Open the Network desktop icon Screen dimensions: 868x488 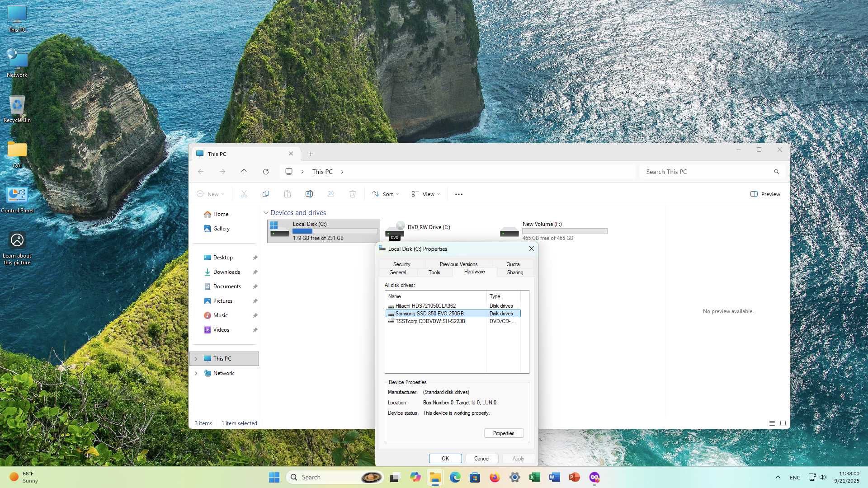pyautogui.click(x=17, y=64)
